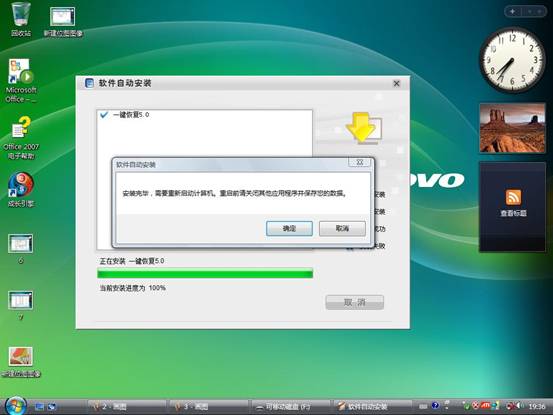
Task: Click the red ATI tray icon
Action: (486, 406)
